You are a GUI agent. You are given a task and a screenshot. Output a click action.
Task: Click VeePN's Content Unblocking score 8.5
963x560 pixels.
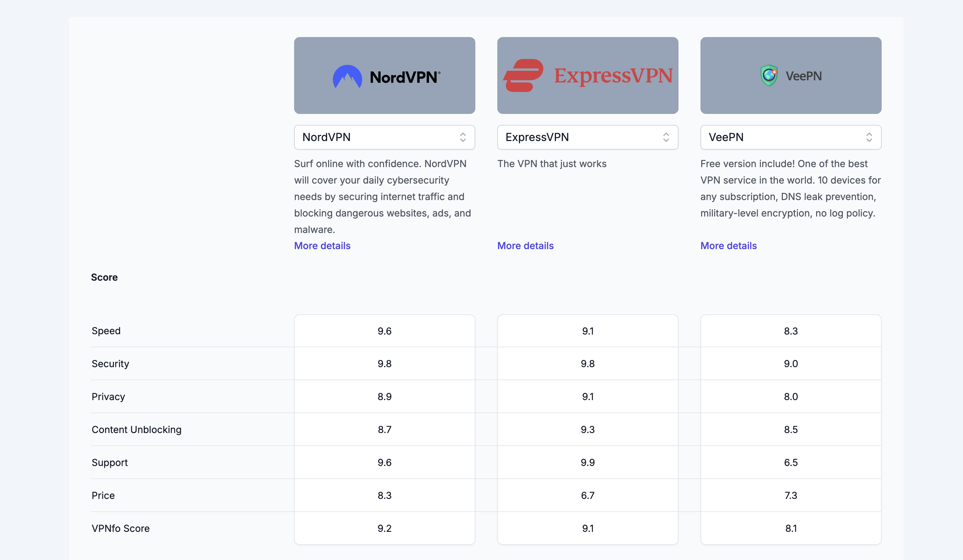point(791,429)
